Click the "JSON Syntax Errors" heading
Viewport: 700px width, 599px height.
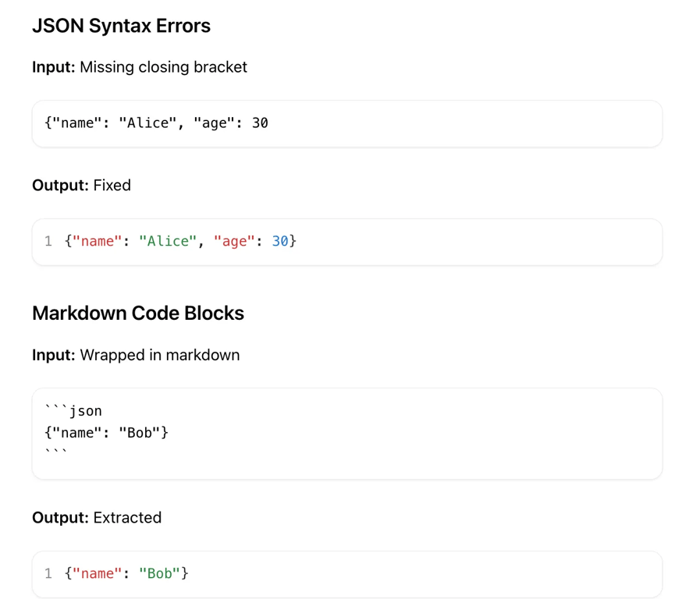pyautogui.click(x=121, y=26)
